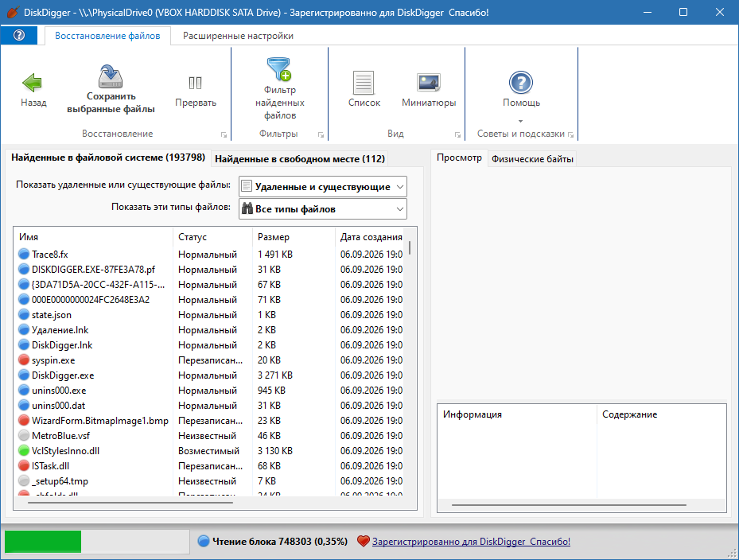
Task: Click the blue dot beside DiskDigger.exe
Action: 24,375
